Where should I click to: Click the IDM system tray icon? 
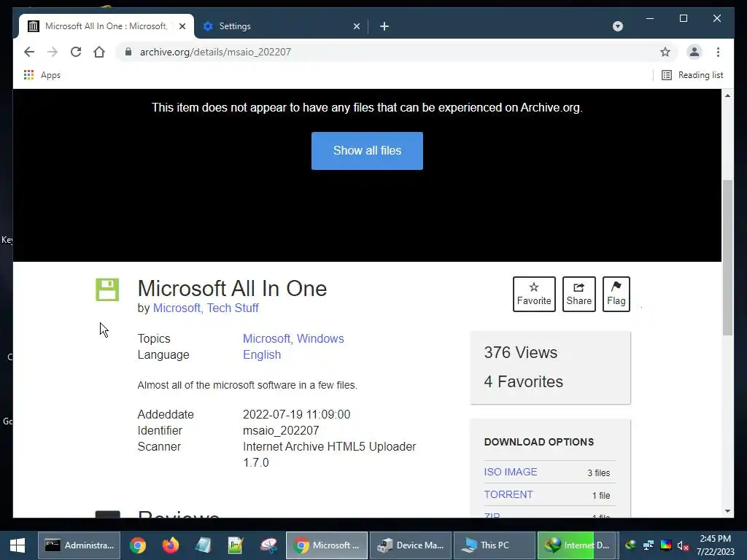tap(631, 545)
